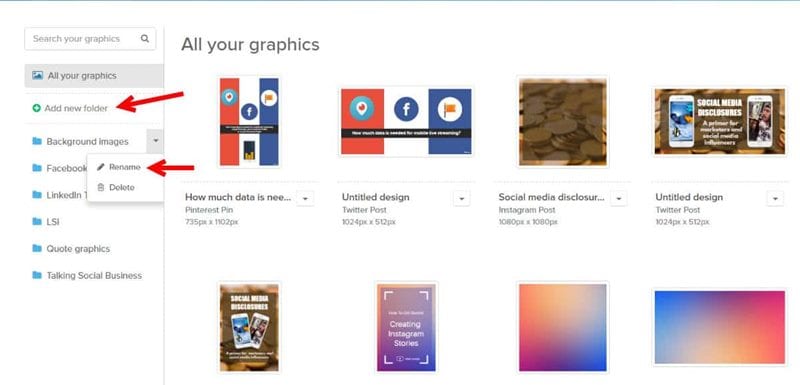
Task: Click the pencil icon next to Rename
Action: coord(101,167)
